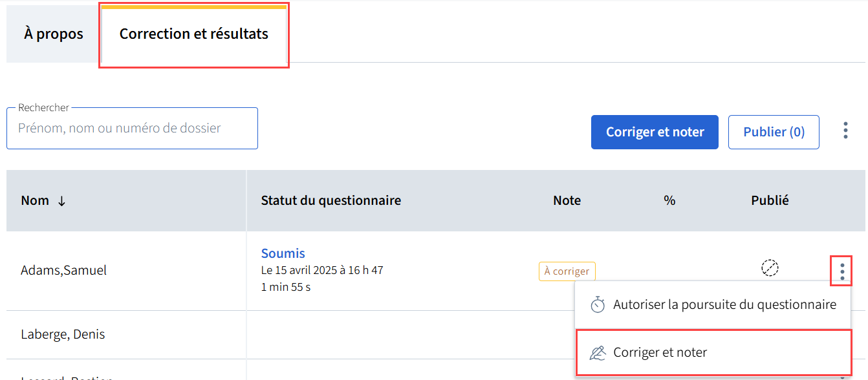Open the three-dot menu beside Publier
Viewport: 868px width, 380px height.
point(845,131)
